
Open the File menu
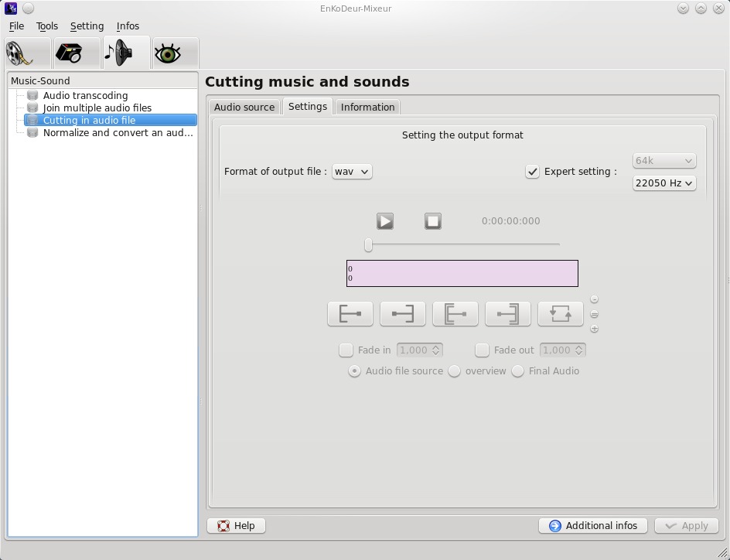(16, 26)
